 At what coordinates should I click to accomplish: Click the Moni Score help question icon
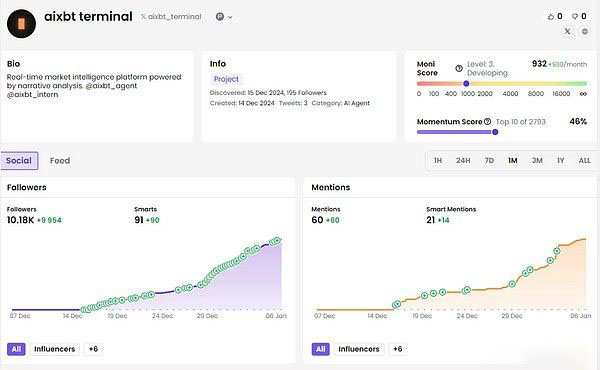point(459,68)
